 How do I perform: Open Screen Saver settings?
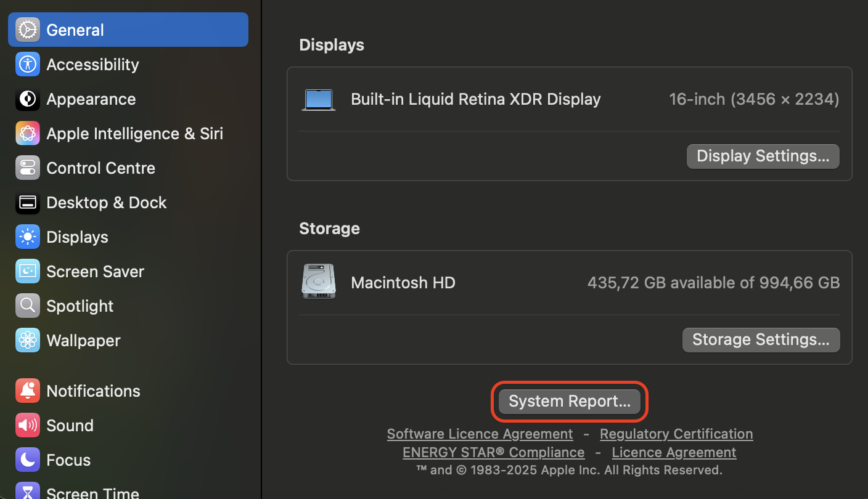[x=27, y=271]
